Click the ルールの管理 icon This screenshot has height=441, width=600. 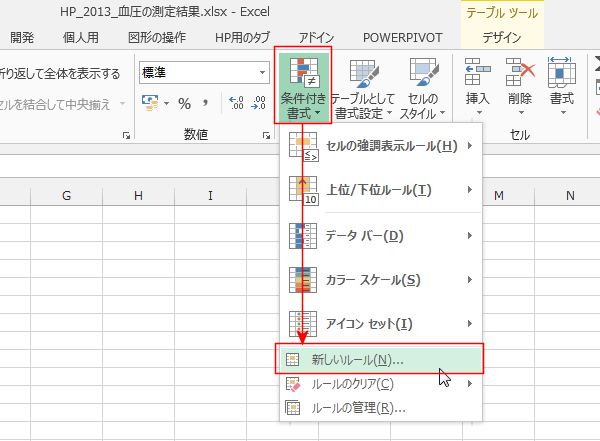tap(293, 408)
